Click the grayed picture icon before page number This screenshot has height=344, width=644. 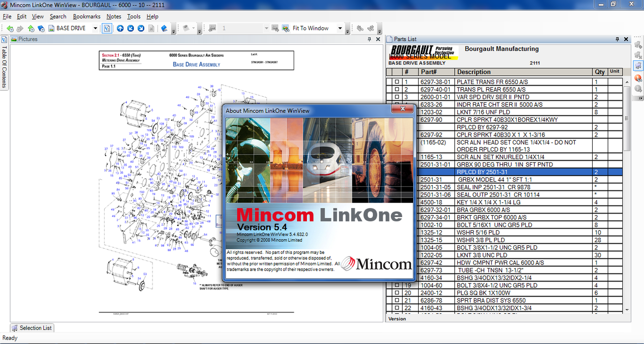(212, 28)
